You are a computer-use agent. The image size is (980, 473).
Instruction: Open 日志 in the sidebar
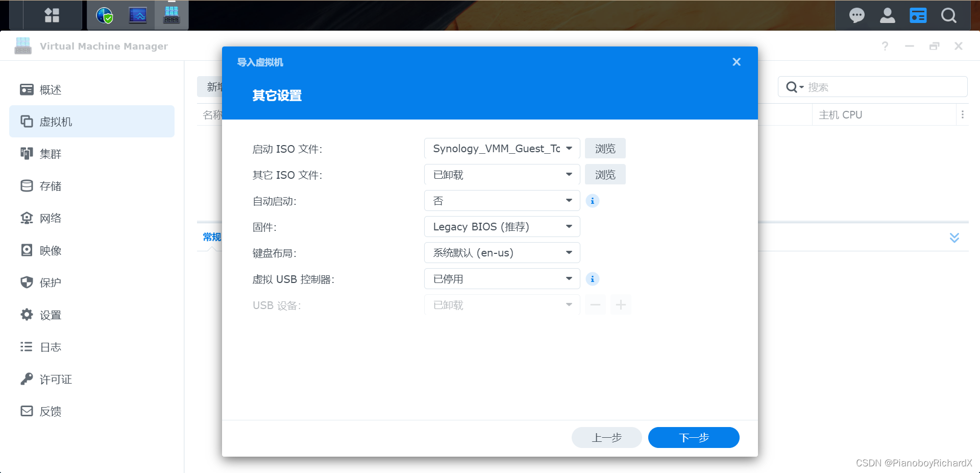[92, 347]
